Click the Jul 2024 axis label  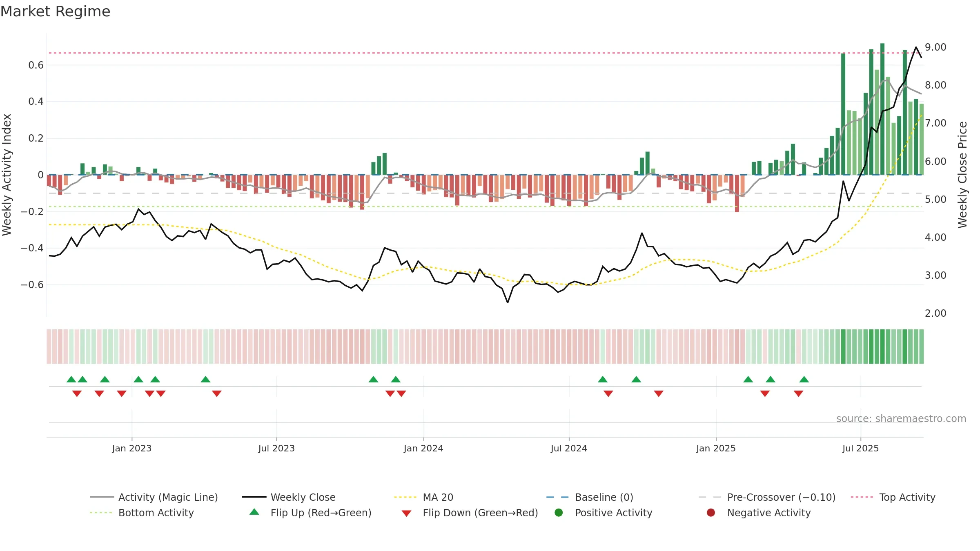click(569, 448)
